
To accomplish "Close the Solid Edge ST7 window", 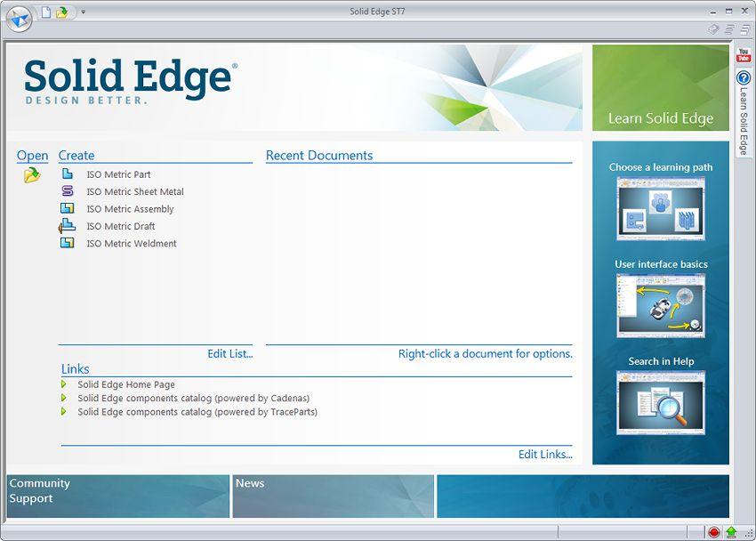I will pyautogui.click(x=744, y=11).
